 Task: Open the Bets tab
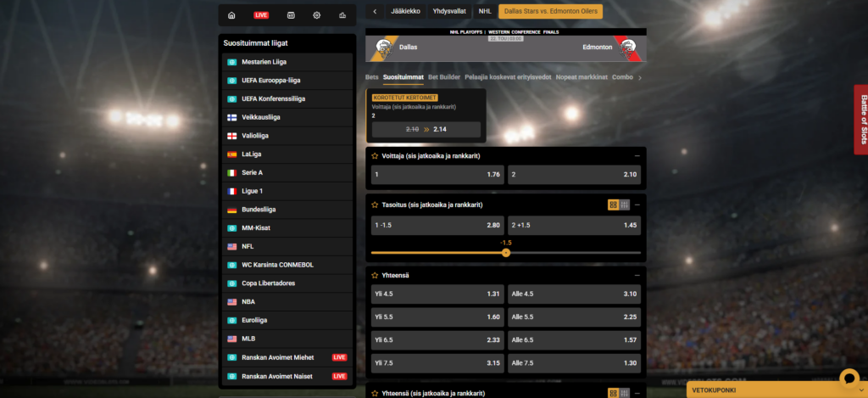coord(372,77)
